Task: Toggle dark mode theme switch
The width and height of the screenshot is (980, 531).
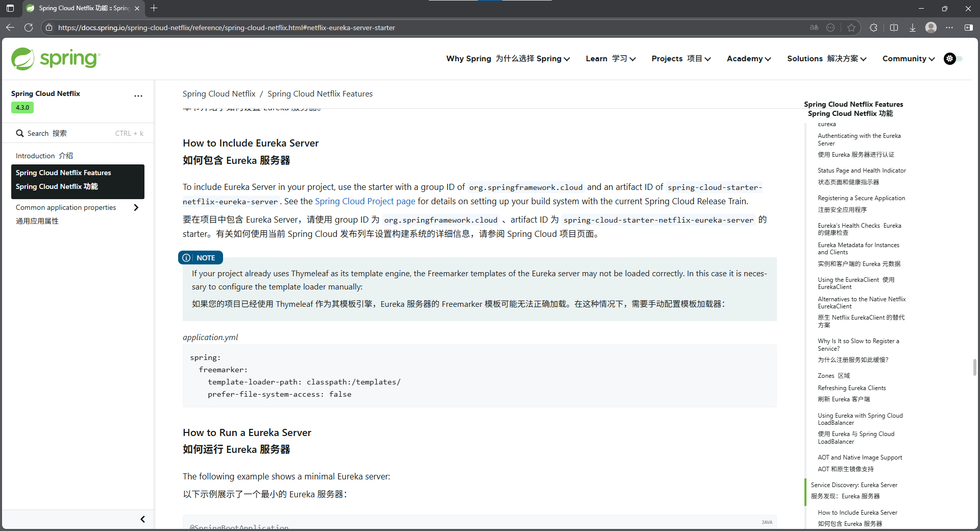Action: (x=953, y=59)
